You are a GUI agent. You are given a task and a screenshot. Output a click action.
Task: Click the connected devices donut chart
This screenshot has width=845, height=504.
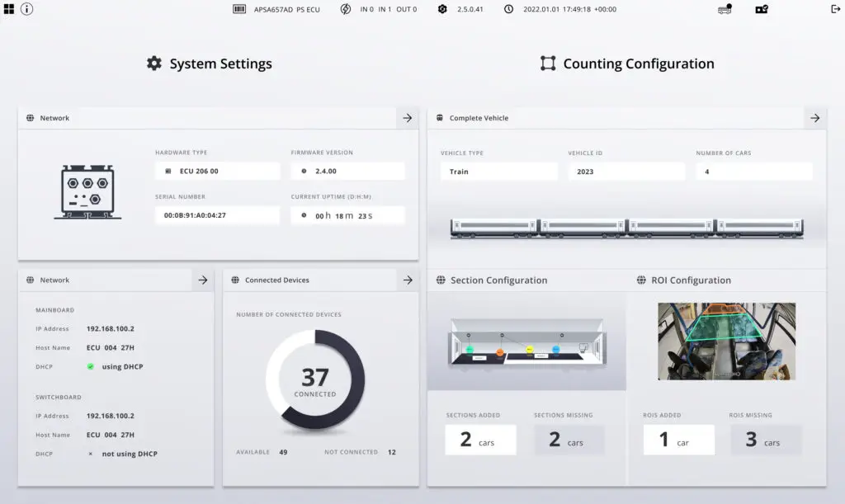pyautogui.click(x=315, y=381)
